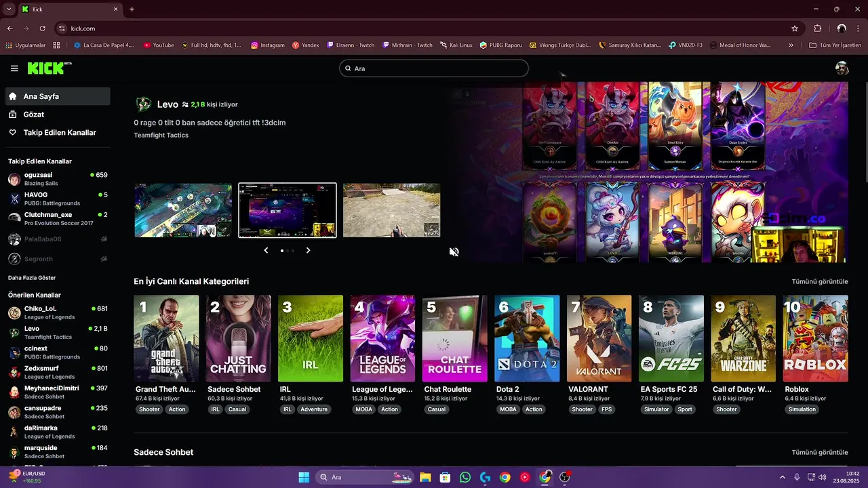Open offline channel PalaBaba06

[x=58, y=239]
